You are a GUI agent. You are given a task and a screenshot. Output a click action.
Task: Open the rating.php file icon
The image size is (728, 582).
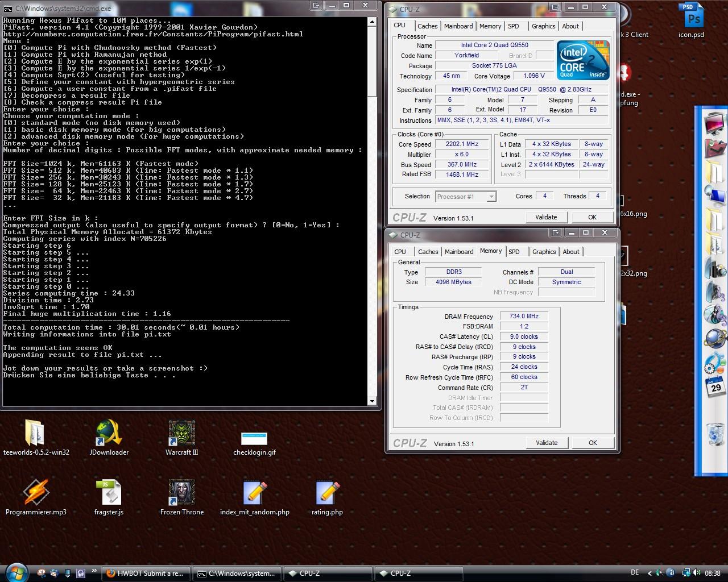tap(327, 497)
